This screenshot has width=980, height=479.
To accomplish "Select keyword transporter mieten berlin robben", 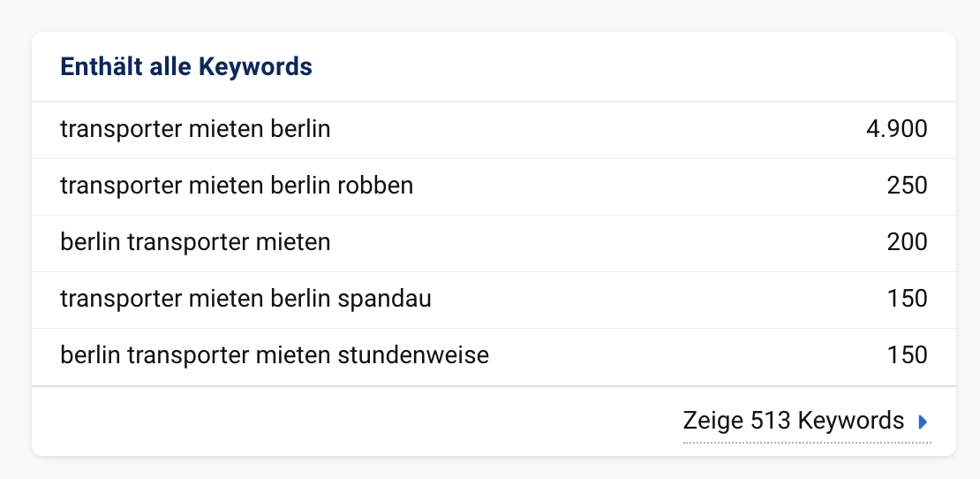I will tap(237, 186).
